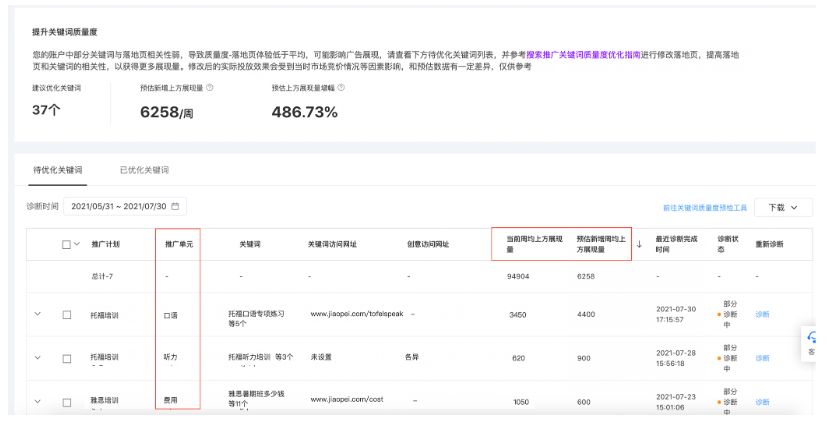The width and height of the screenshot is (827, 424).
Task: Open calendar icon in date range field
Action: click(176, 206)
